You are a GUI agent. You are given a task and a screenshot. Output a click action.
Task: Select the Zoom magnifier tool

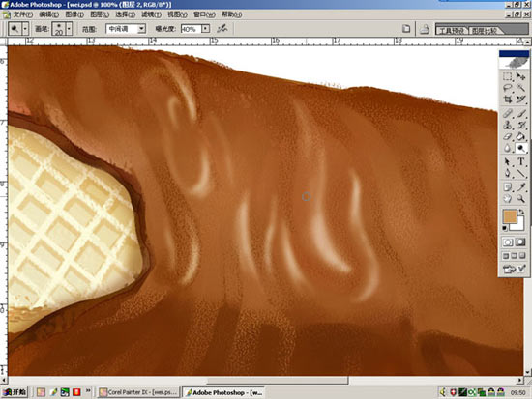tap(520, 199)
